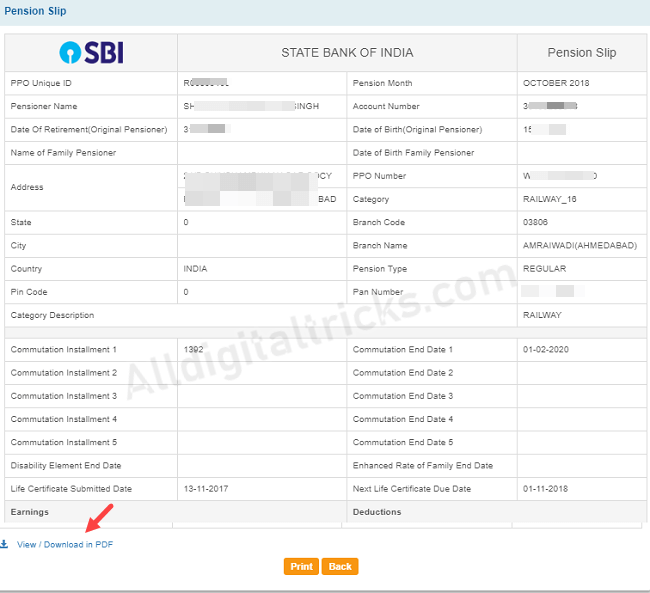Click the Address label

[x=27, y=187]
